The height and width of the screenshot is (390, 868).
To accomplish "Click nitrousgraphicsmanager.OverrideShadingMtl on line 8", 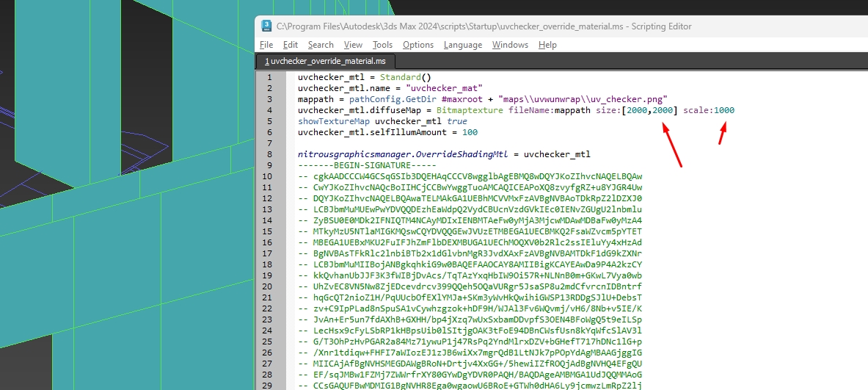I will pyautogui.click(x=403, y=154).
